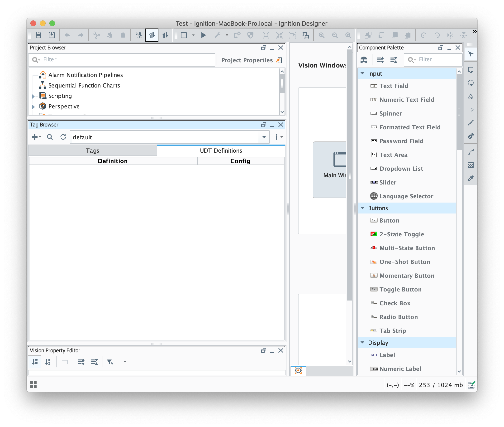The width and height of the screenshot is (504, 427).
Task: Open the new window type dropdown arrow
Action: pos(193,35)
